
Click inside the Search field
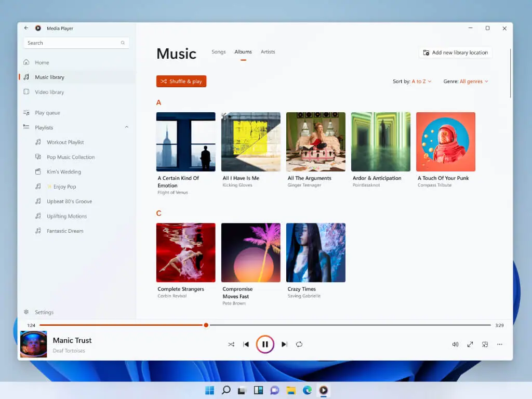coord(76,43)
